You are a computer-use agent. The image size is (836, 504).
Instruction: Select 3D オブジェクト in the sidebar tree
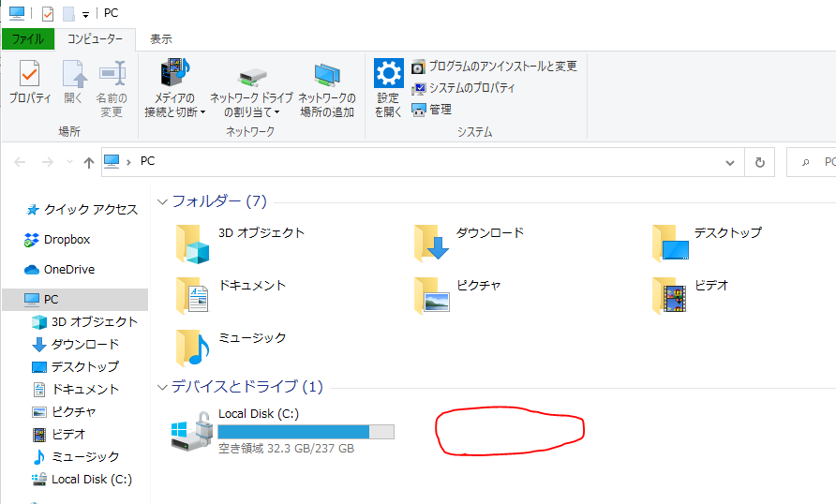point(85,322)
